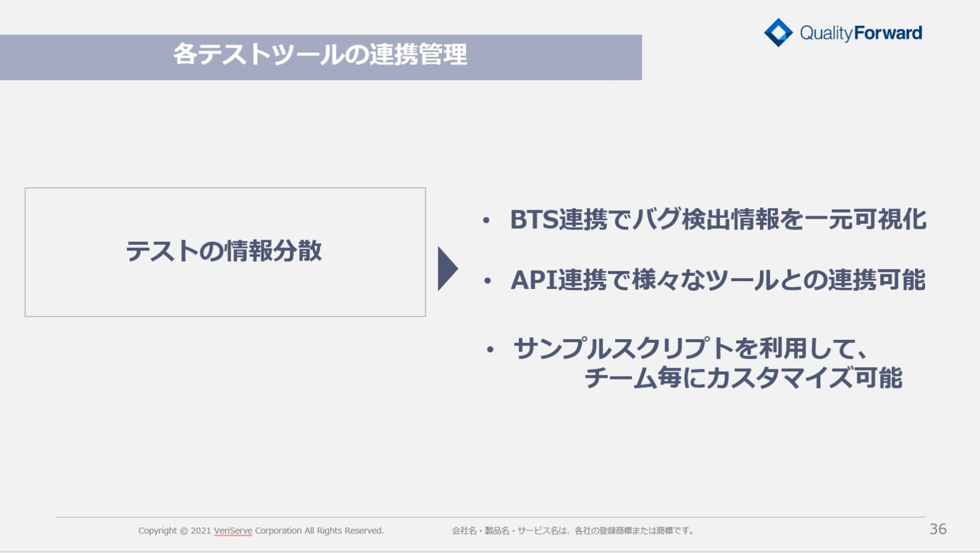This screenshot has width=980, height=553.
Task: Click the slide page number 36
Action: (938, 529)
